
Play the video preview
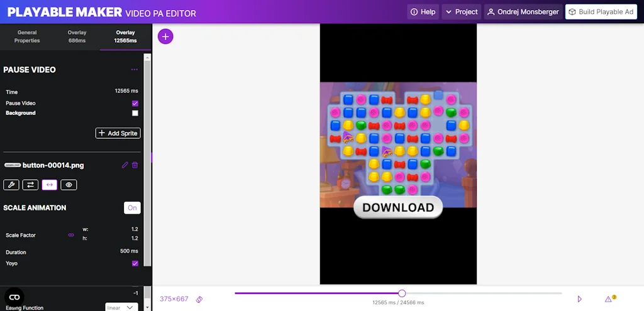click(x=579, y=299)
